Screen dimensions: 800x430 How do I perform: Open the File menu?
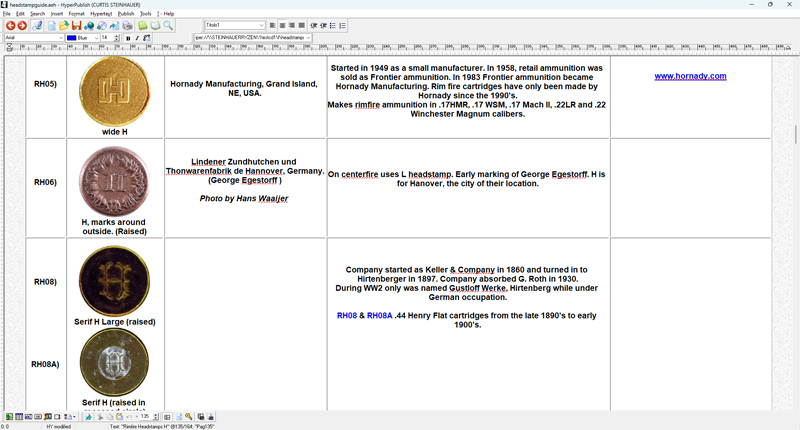(7, 14)
